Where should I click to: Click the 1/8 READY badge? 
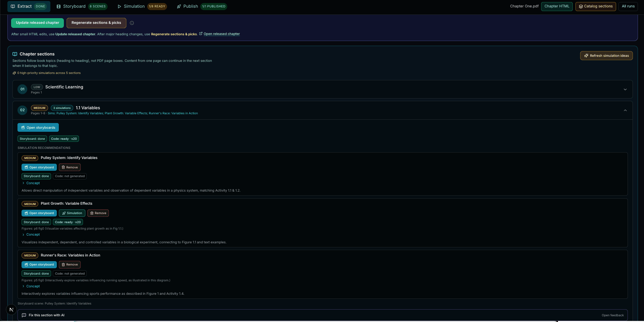click(x=157, y=6)
